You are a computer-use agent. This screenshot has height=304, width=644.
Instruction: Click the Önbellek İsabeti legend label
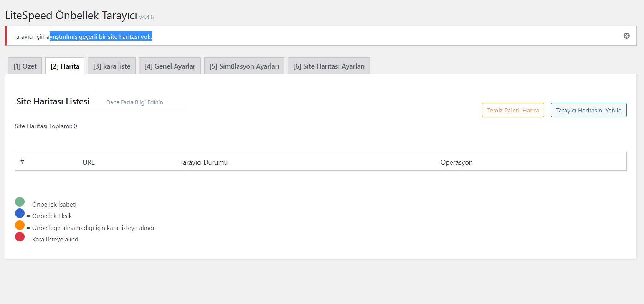[54, 204]
